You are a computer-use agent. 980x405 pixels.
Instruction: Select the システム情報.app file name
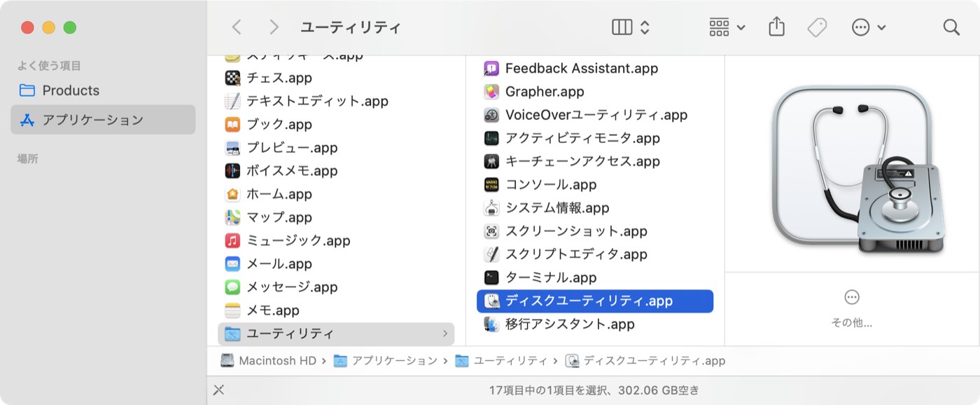pos(557,208)
